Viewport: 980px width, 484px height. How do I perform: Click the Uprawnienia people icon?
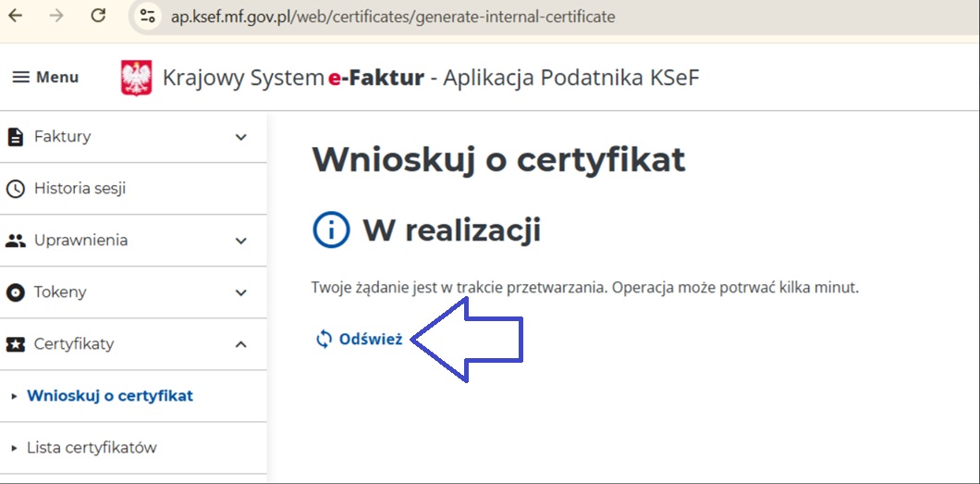(x=16, y=241)
